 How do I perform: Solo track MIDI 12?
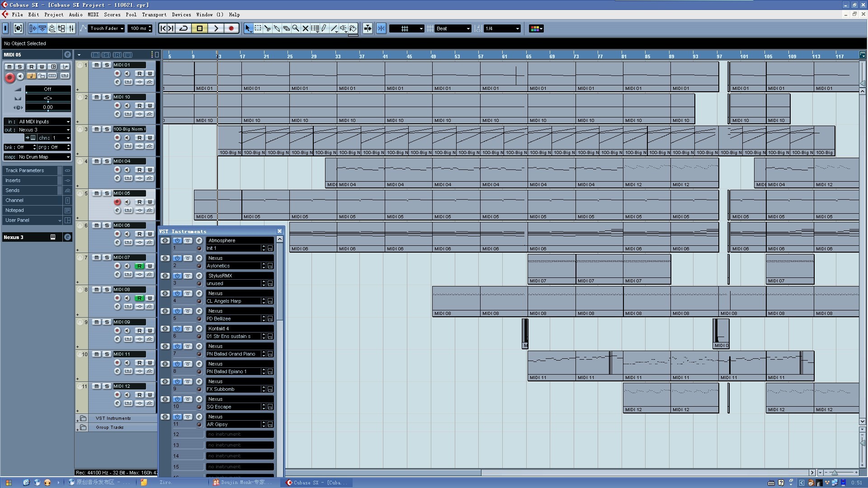point(107,386)
